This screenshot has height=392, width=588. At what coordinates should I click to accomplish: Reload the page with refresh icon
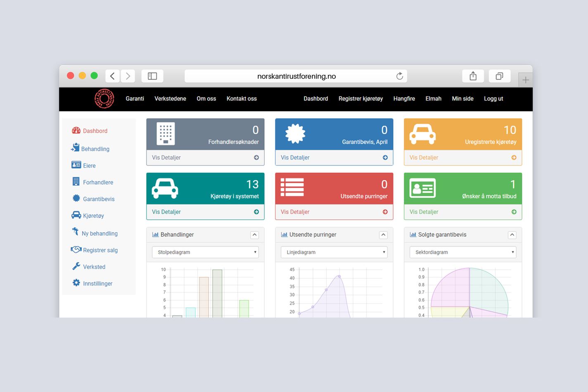pos(399,76)
